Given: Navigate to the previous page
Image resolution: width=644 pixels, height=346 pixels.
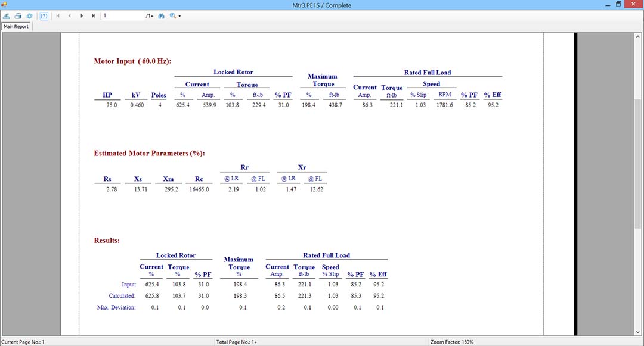Looking at the screenshot, I should (70, 16).
